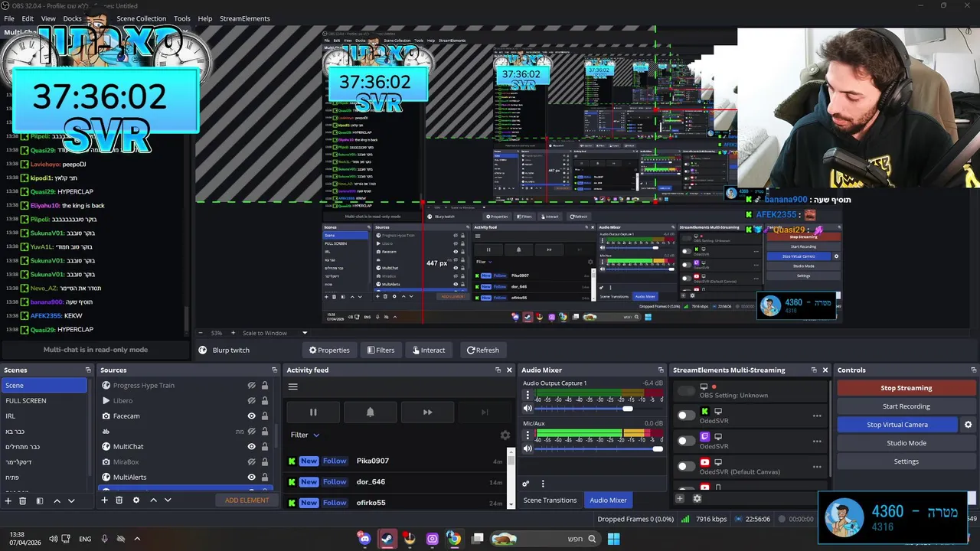Pop out the Activity feed dock
This screenshot has width=980, height=551.
pyautogui.click(x=498, y=370)
